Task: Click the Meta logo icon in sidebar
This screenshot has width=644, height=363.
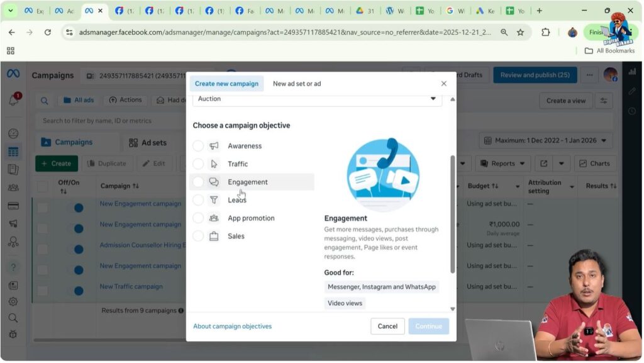Action: [13, 74]
